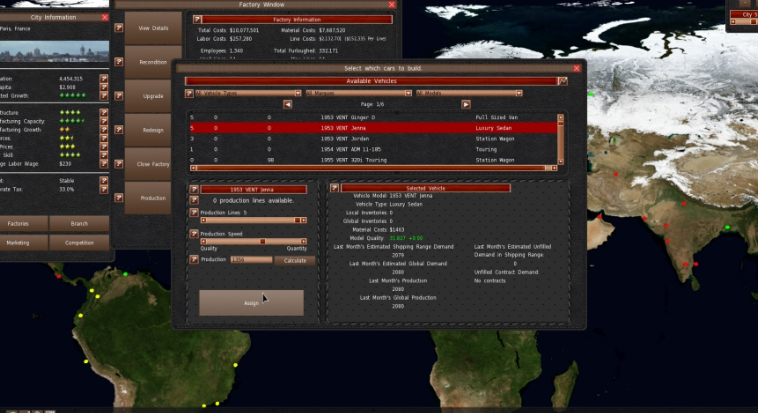The height and width of the screenshot is (413, 758).
Task: Click help icon beside Recondition button
Action: coord(118,62)
